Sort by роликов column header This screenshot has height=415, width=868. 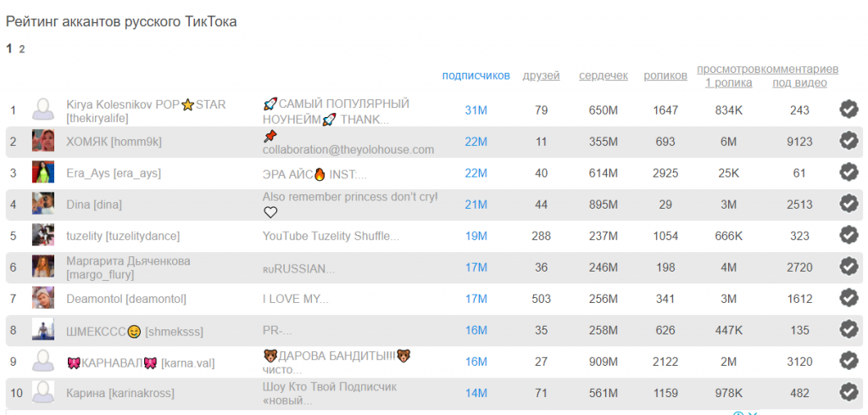click(x=665, y=76)
